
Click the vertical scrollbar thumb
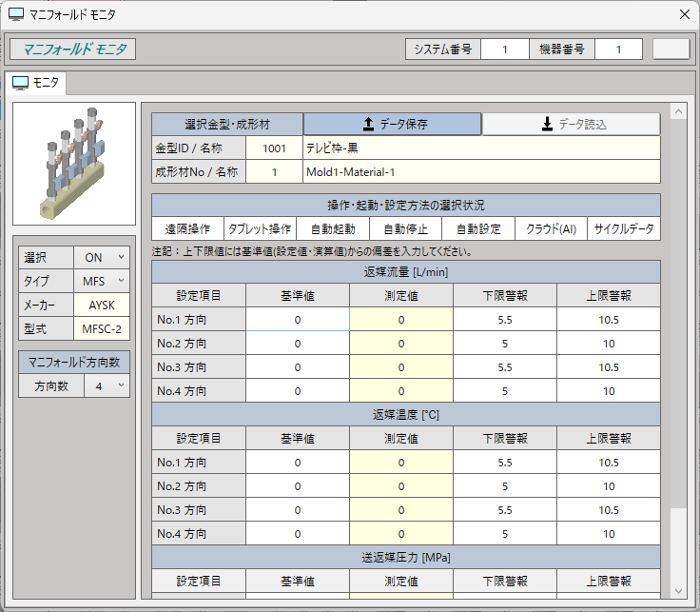pos(678,313)
